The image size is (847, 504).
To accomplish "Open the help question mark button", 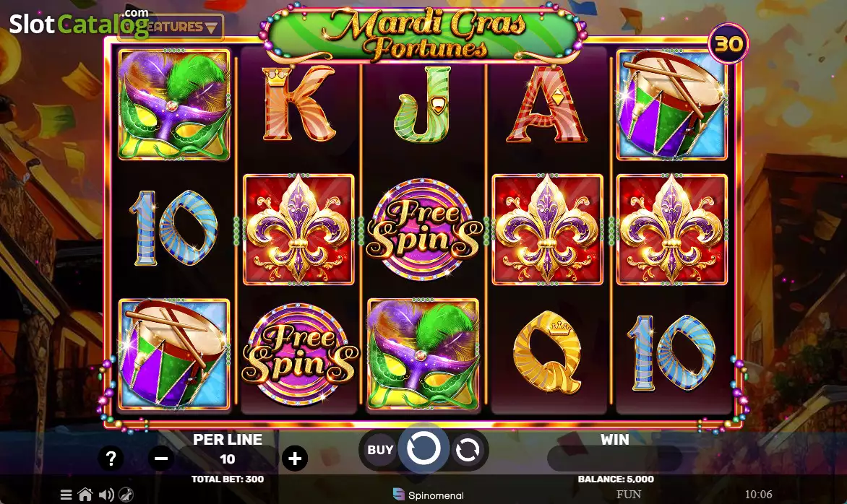I will (x=111, y=459).
